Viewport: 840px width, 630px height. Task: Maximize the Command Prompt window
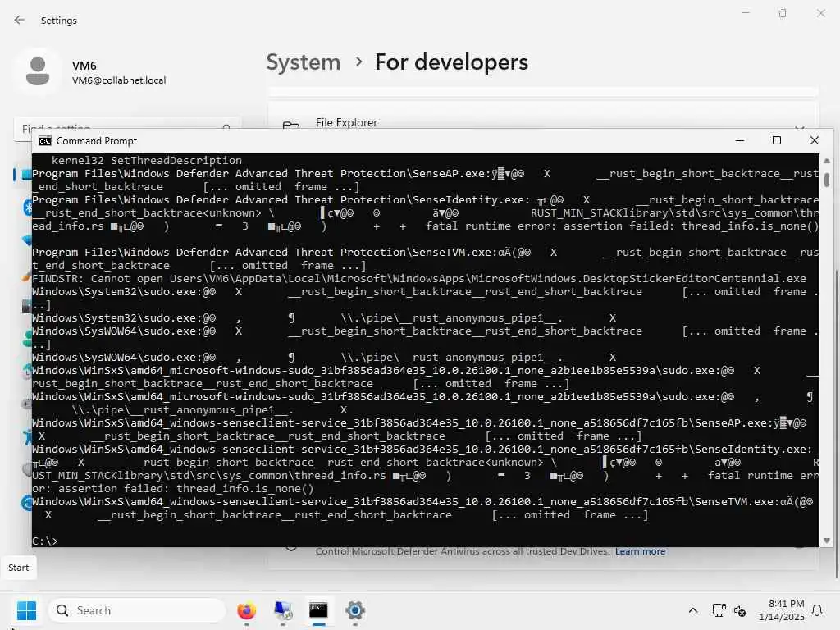coord(777,140)
